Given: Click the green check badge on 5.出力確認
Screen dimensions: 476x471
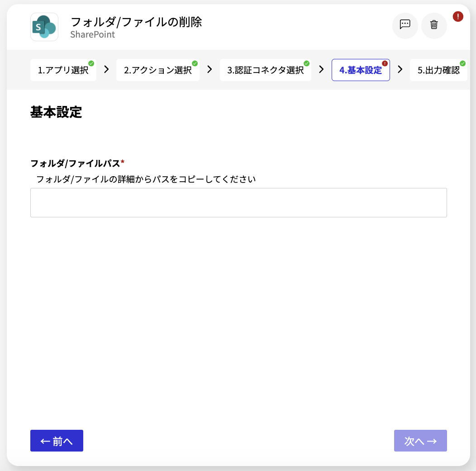Looking at the screenshot, I should tap(462, 63).
